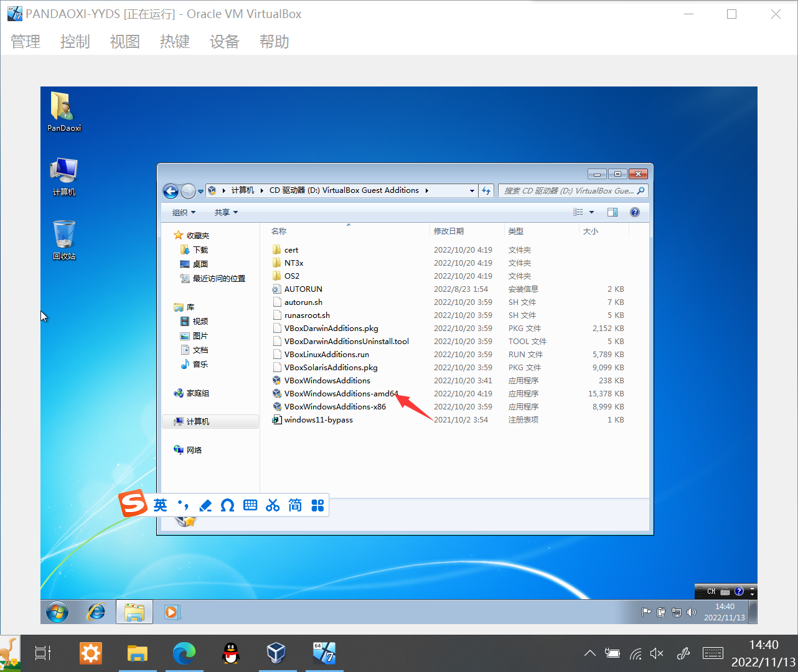
Task: Open Sogou voice input headset icon
Action: tap(228, 505)
